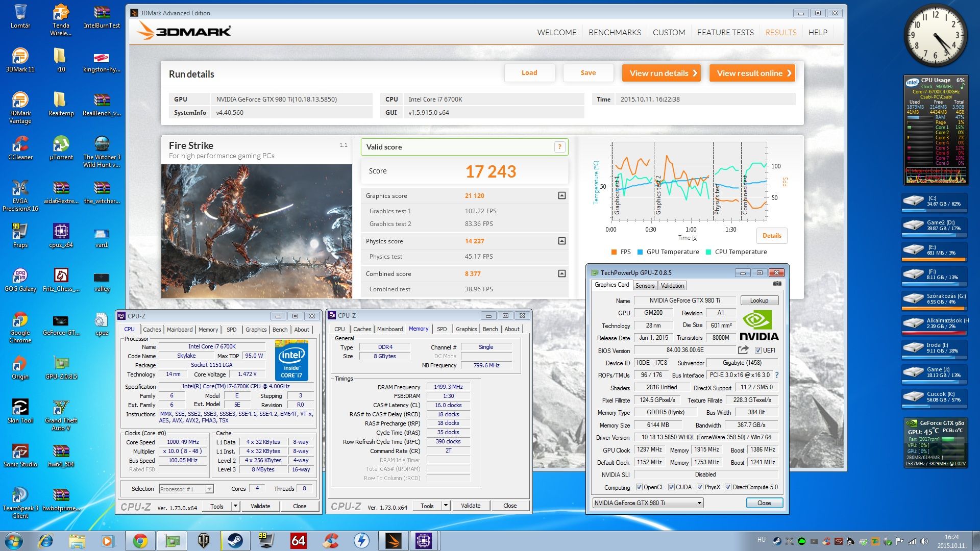The height and width of the screenshot is (551, 980).
Task: Open the GPU-Z.0.8.5 desktop icon
Action: pos(61,367)
